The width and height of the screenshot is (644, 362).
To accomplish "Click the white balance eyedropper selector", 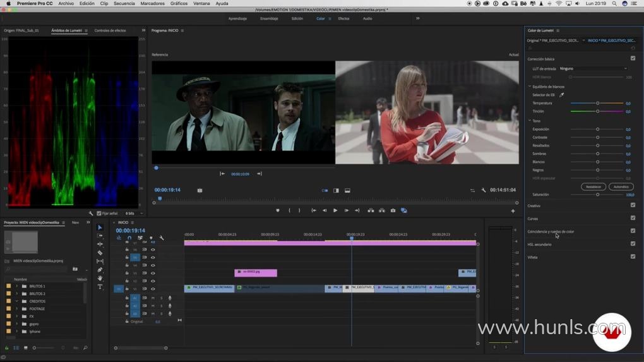I will pos(562,95).
